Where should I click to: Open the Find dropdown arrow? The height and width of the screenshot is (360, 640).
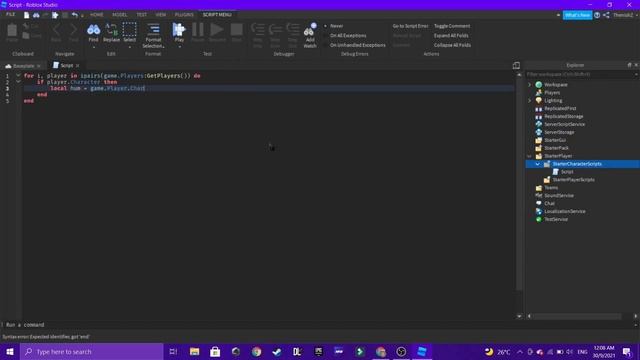coord(93,47)
